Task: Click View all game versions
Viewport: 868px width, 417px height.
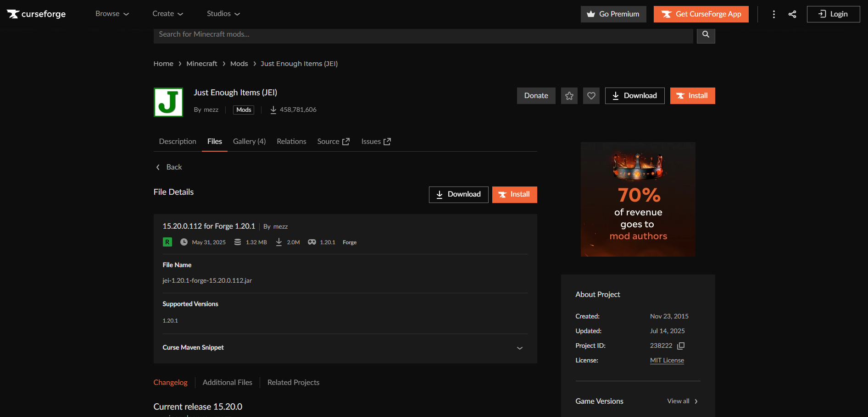Action: point(683,401)
